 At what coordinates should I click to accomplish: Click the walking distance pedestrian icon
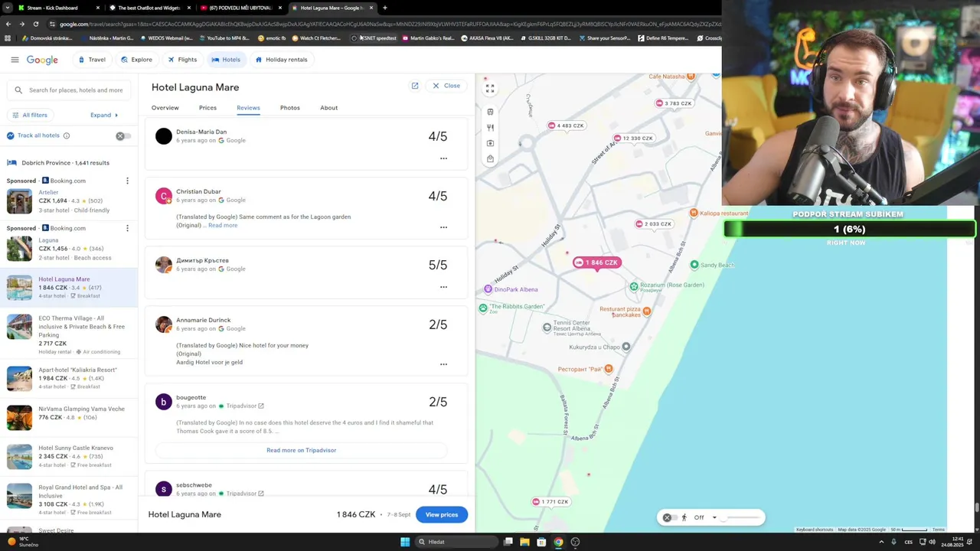click(x=684, y=517)
